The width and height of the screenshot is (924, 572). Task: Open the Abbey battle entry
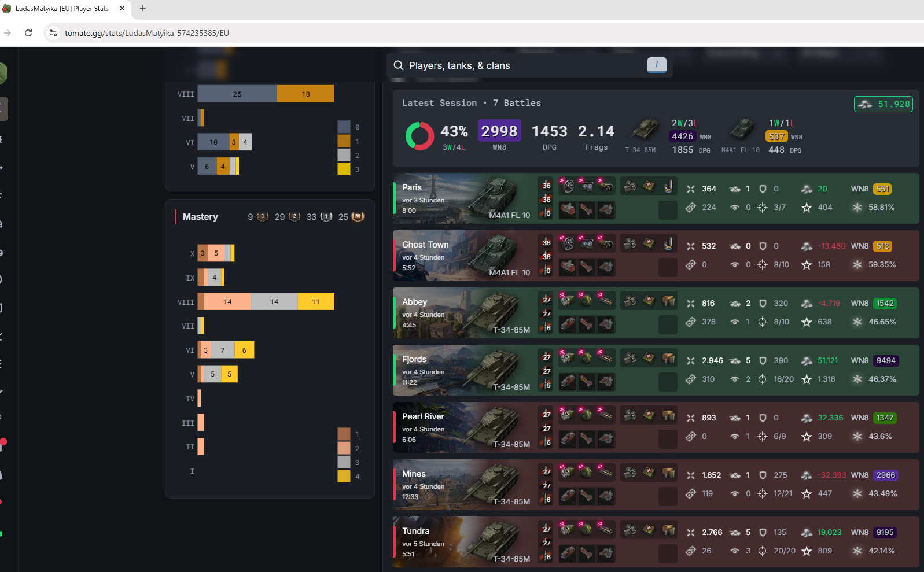point(656,313)
